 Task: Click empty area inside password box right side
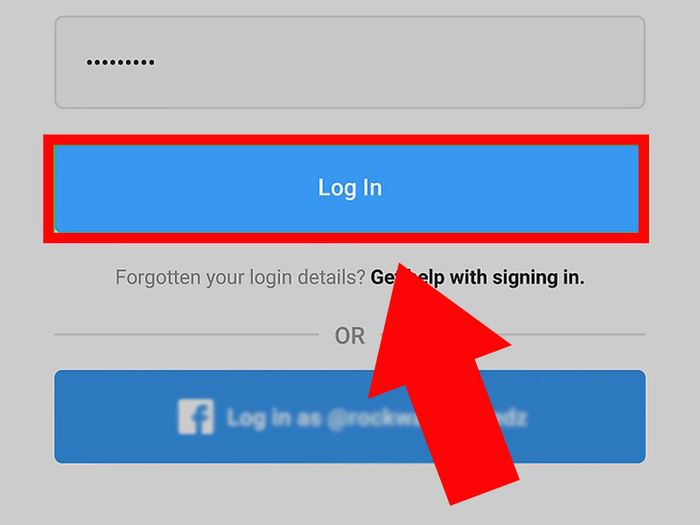(491, 62)
